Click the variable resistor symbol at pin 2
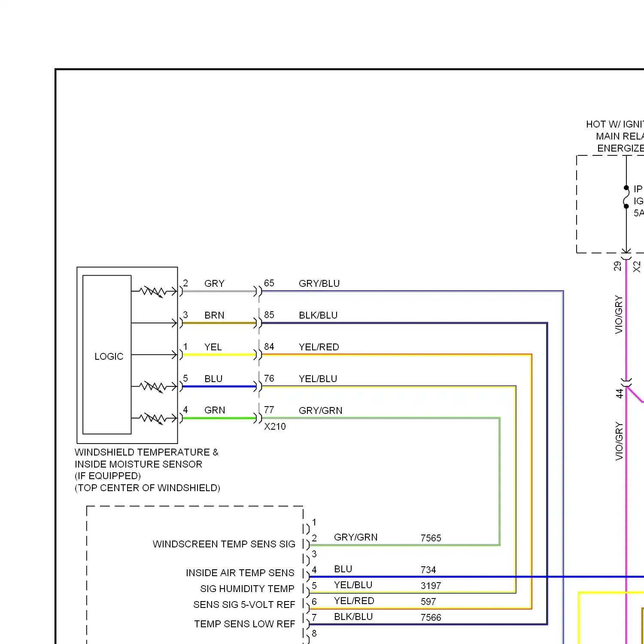Image resolution: width=644 pixels, height=644 pixels. pos(152,292)
